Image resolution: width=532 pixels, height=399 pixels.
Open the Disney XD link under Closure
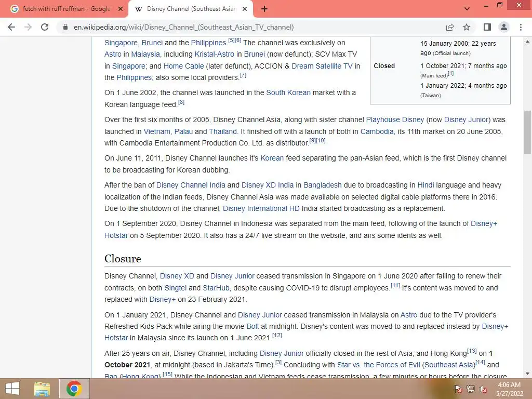click(x=177, y=276)
